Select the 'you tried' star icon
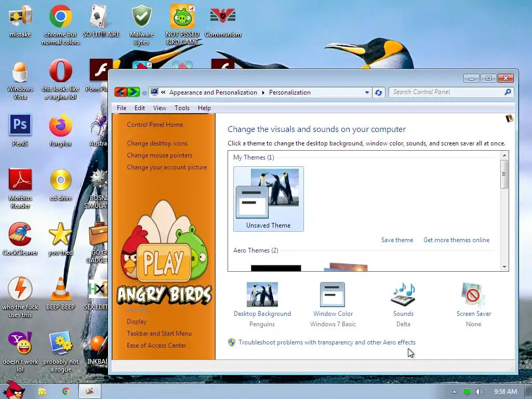This screenshot has height=399, width=532. click(60, 238)
